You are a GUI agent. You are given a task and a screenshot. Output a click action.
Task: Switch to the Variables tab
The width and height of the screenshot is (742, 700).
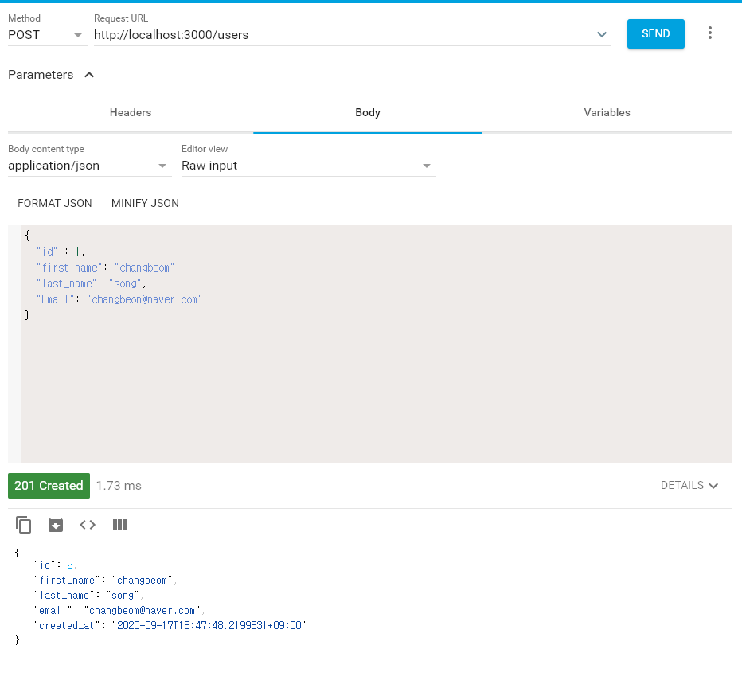607,112
